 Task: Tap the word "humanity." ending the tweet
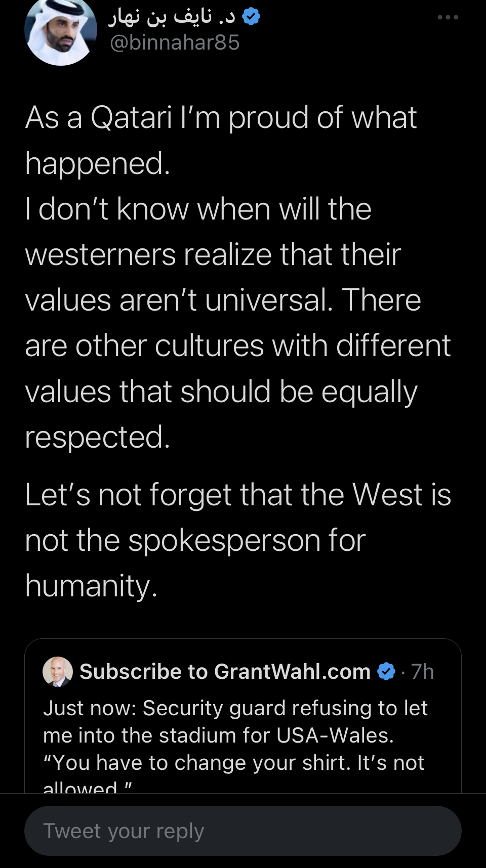tap(91, 586)
